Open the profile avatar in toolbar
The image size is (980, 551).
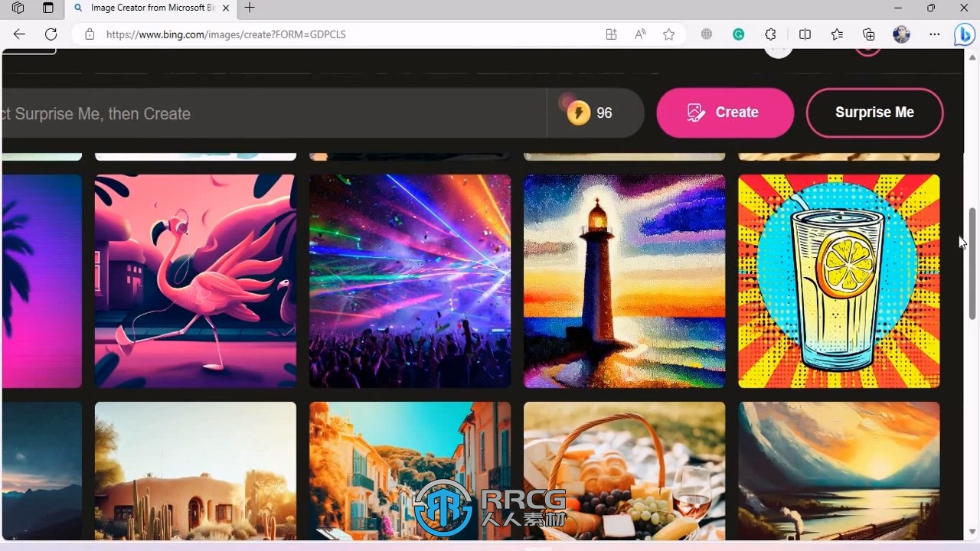[902, 34]
